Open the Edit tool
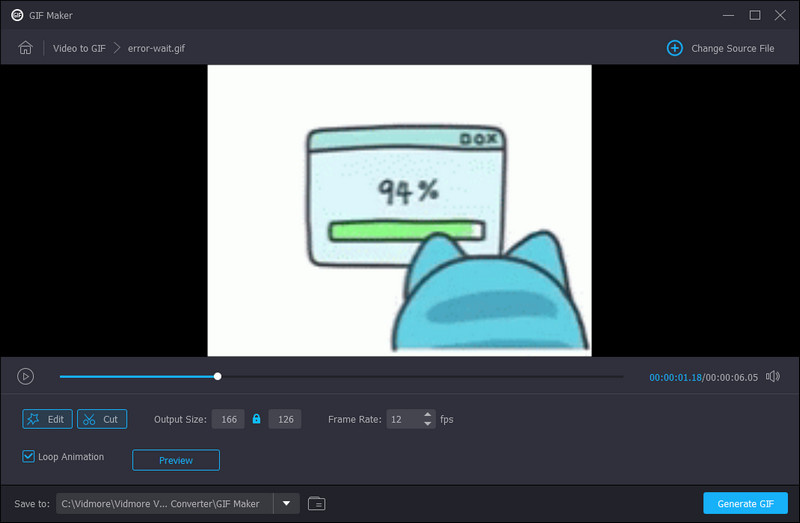800x523 pixels. (x=47, y=419)
